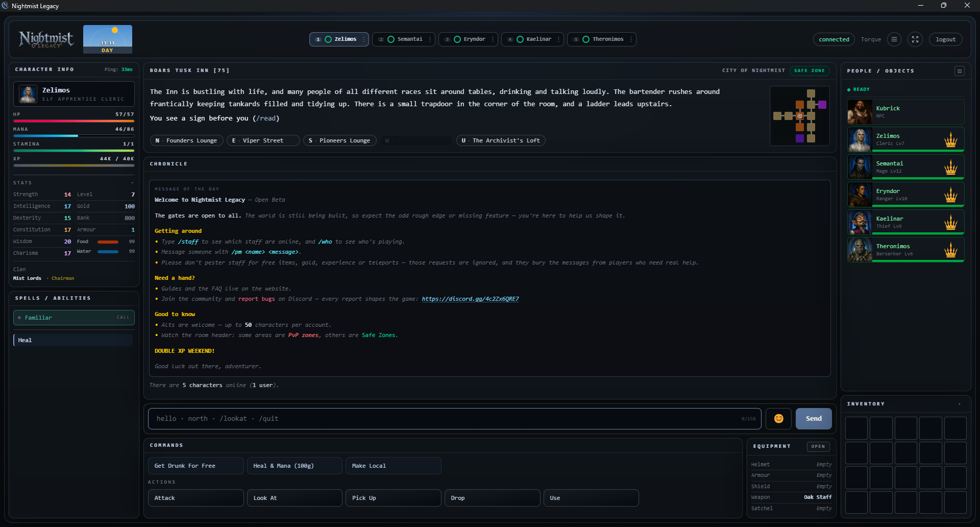Click the day/night clock widget

click(x=108, y=39)
